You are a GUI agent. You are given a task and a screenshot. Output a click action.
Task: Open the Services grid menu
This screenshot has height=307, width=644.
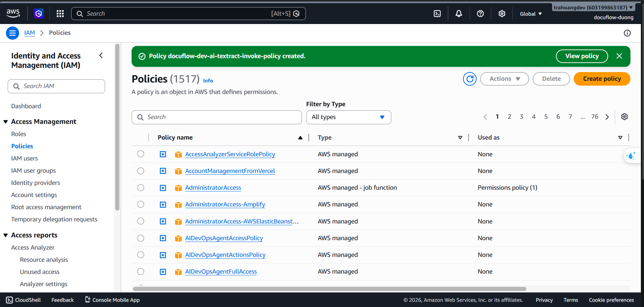coord(60,14)
